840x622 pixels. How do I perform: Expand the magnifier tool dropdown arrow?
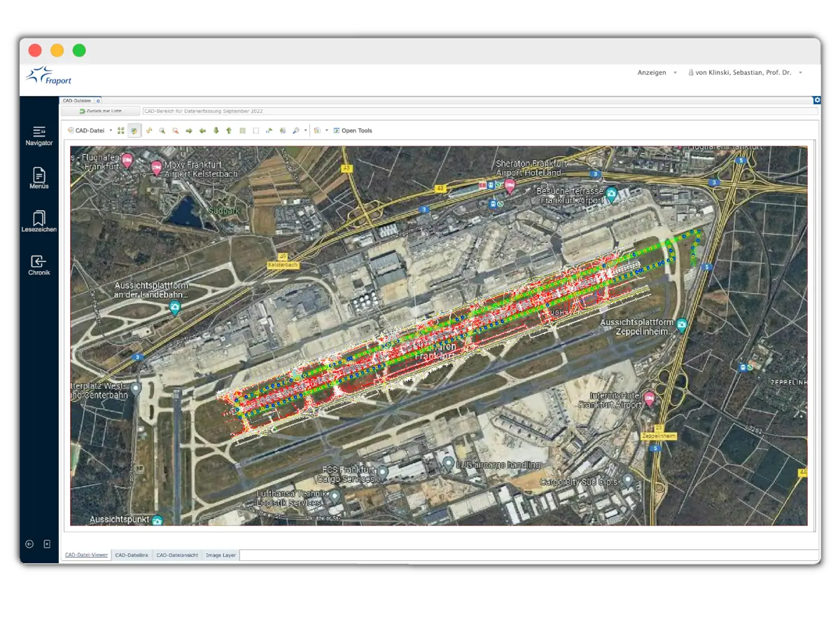[x=305, y=130]
